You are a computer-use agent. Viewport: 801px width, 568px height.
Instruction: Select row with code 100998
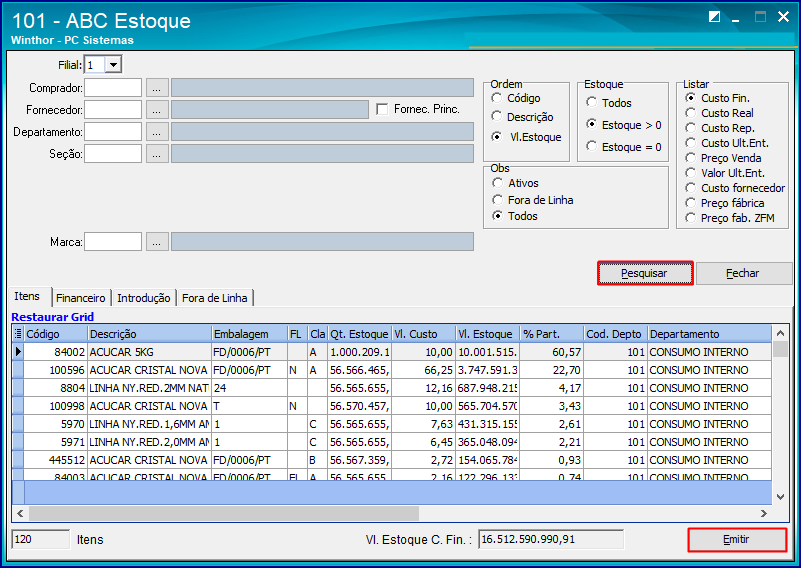point(392,406)
